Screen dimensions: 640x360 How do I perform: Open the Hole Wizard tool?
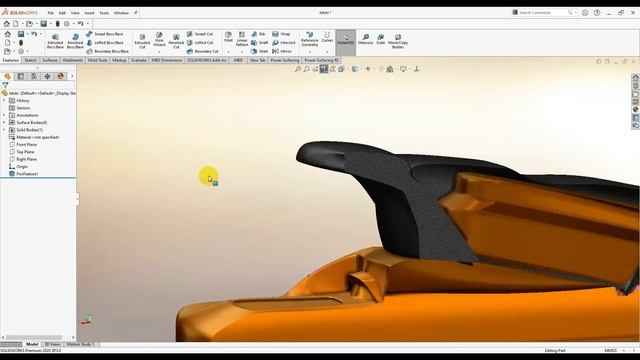(x=159, y=40)
